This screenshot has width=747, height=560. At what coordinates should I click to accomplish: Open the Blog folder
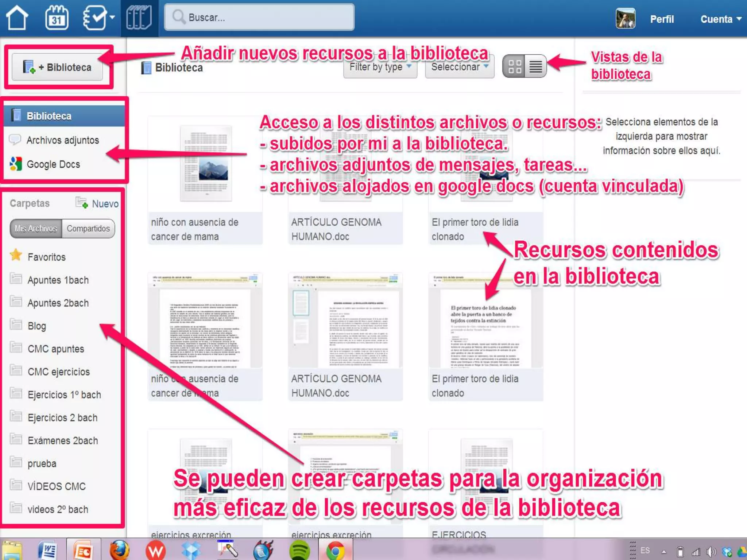click(x=36, y=326)
